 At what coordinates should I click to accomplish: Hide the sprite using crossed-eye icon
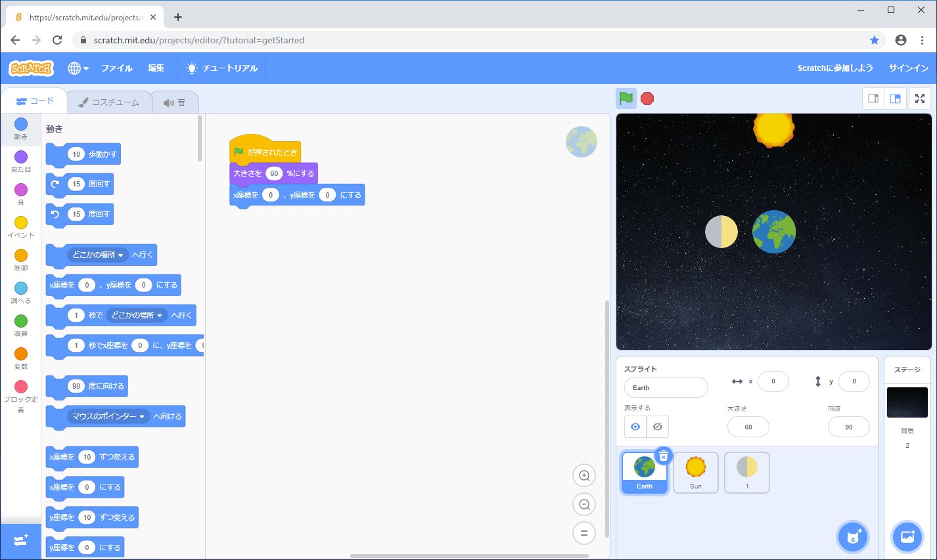click(x=657, y=427)
